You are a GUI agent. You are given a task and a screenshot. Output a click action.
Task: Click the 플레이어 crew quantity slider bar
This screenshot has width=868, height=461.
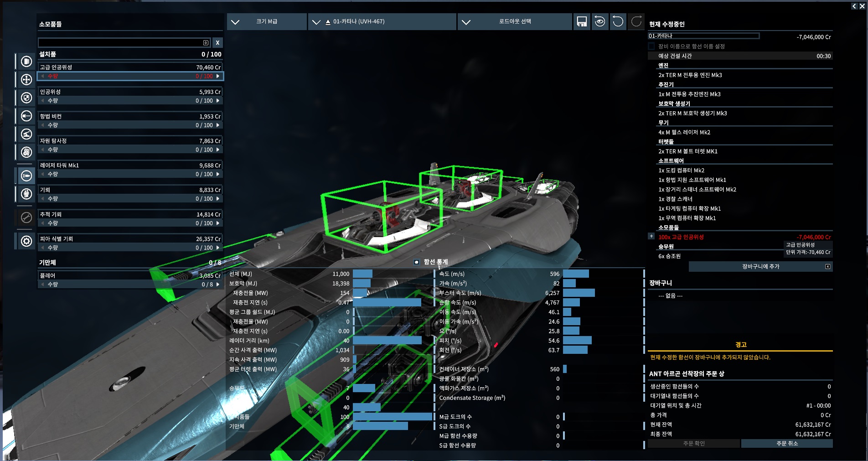click(x=130, y=284)
